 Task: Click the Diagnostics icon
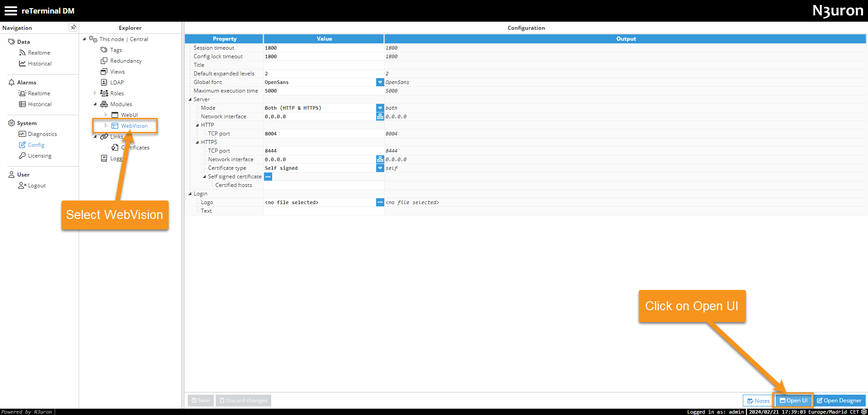pos(22,134)
